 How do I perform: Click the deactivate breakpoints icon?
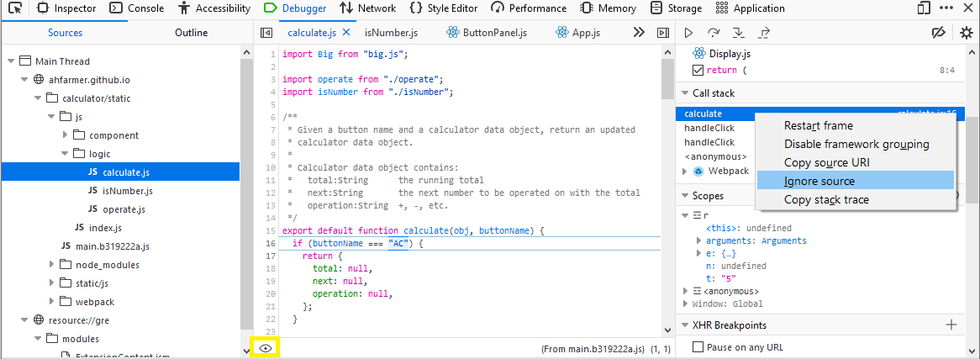[939, 33]
